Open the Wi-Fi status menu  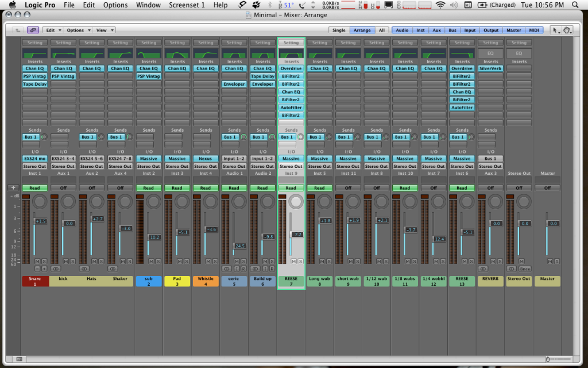[x=440, y=5]
